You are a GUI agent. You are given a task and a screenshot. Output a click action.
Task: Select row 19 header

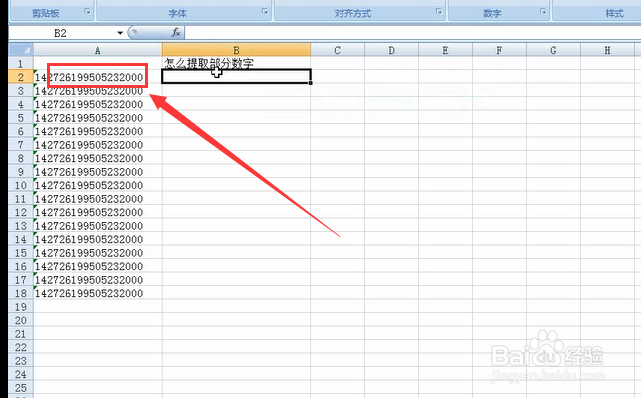tap(21, 306)
